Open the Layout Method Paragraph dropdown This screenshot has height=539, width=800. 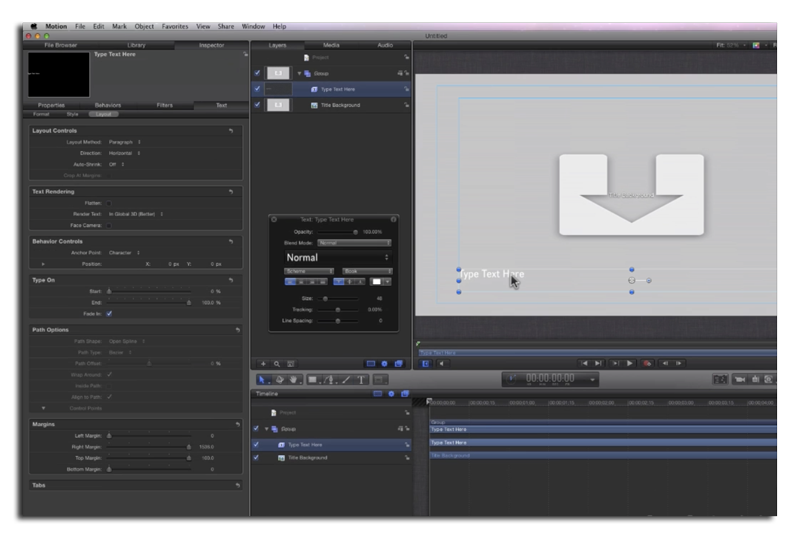pos(123,142)
